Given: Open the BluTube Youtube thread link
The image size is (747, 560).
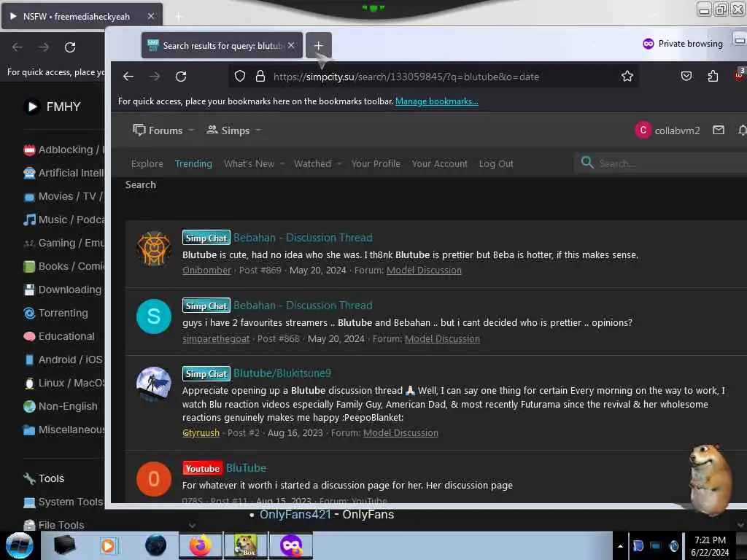Looking at the screenshot, I should [x=246, y=467].
